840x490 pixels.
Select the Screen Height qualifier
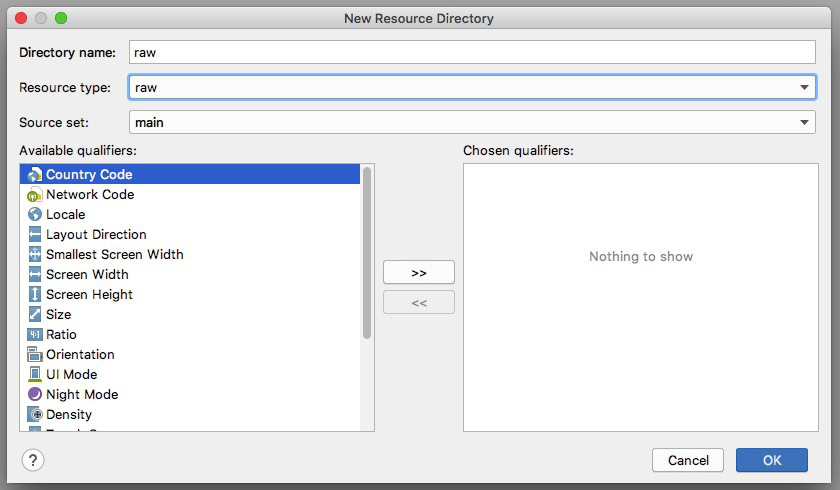click(x=190, y=295)
